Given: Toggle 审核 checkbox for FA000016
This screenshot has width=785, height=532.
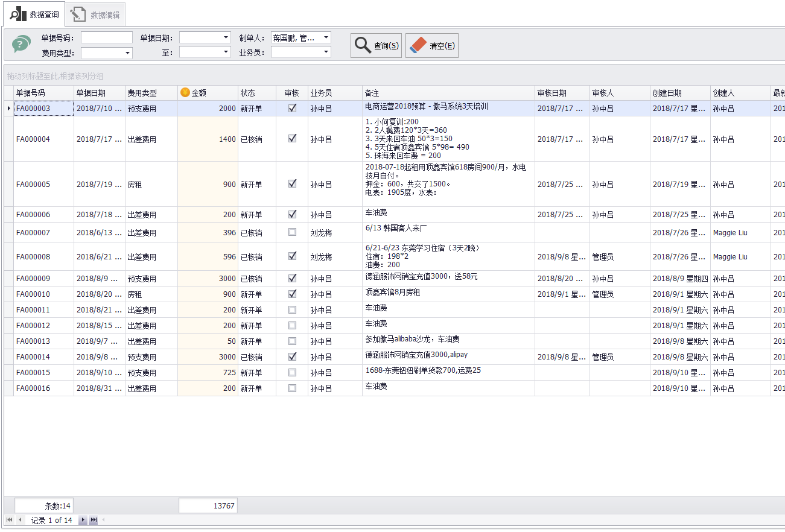Looking at the screenshot, I should [x=293, y=388].
